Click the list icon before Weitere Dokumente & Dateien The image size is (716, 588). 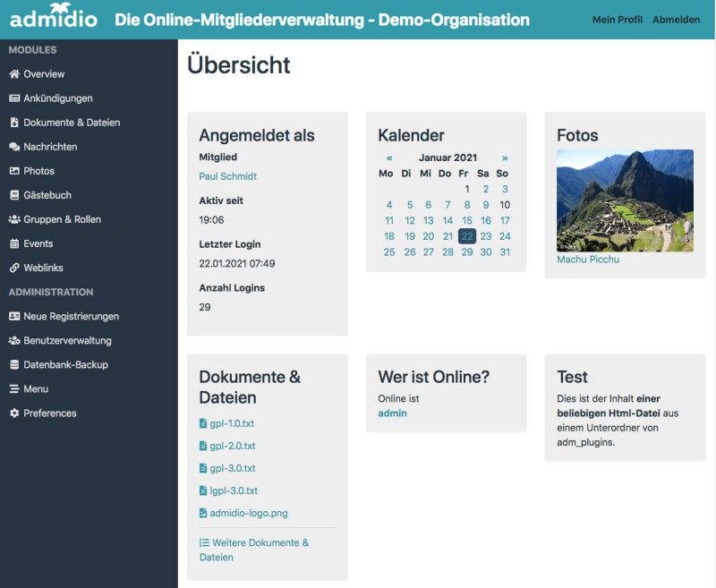tap(206, 543)
